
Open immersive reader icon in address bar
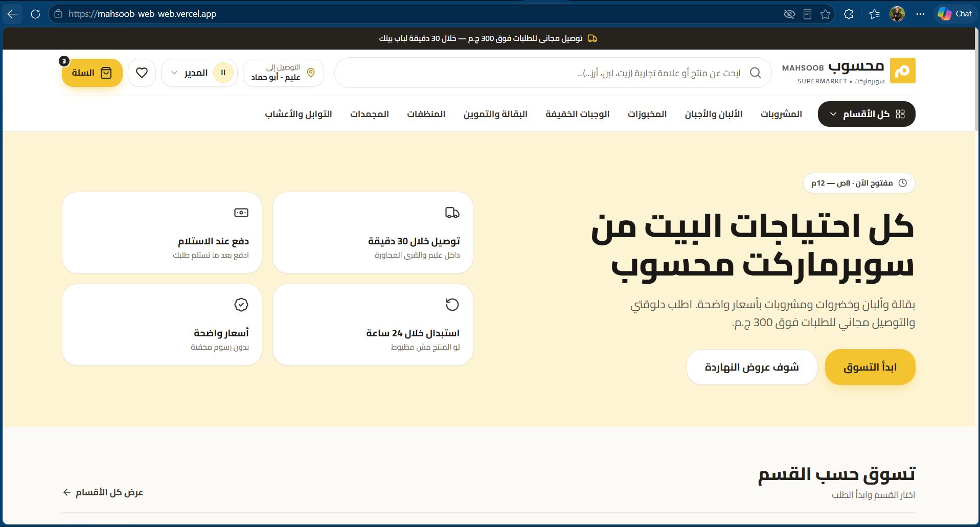pos(807,14)
